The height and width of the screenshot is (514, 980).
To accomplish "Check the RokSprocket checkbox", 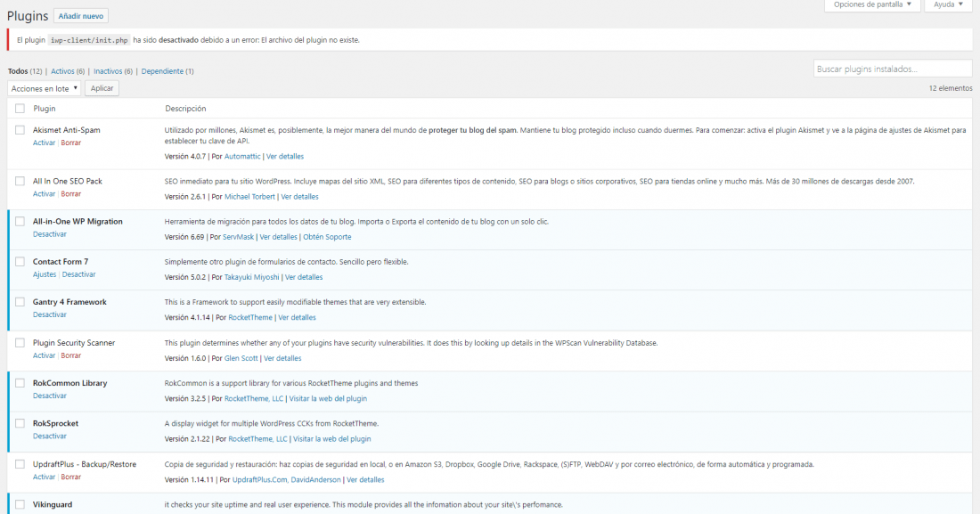I will [20, 423].
